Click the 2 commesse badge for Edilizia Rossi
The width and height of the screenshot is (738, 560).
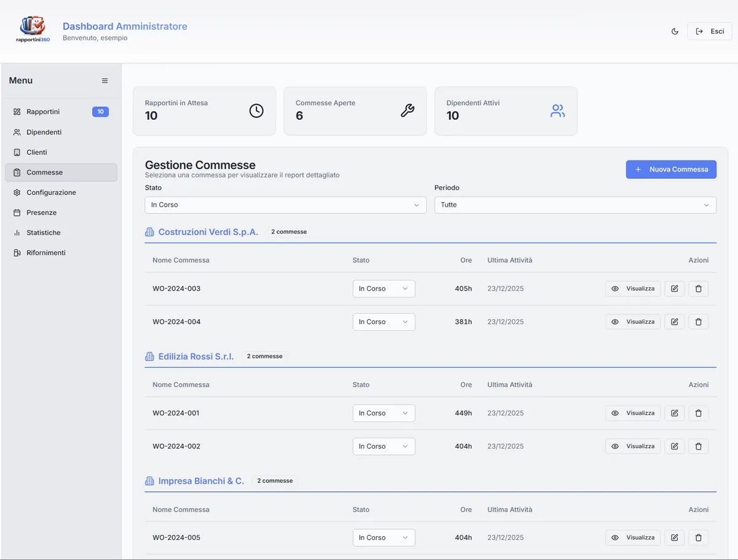[x=265, y=357]
